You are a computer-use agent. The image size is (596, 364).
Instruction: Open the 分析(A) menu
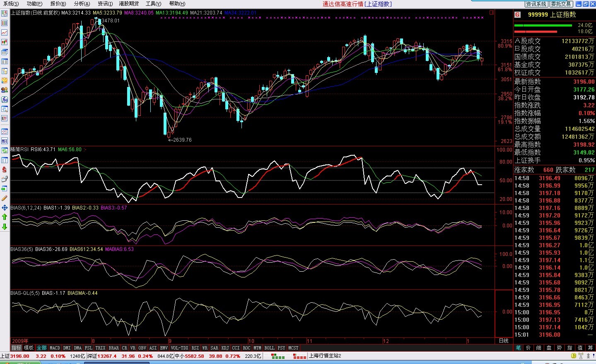pyautogui.click(x=82, y=4)
